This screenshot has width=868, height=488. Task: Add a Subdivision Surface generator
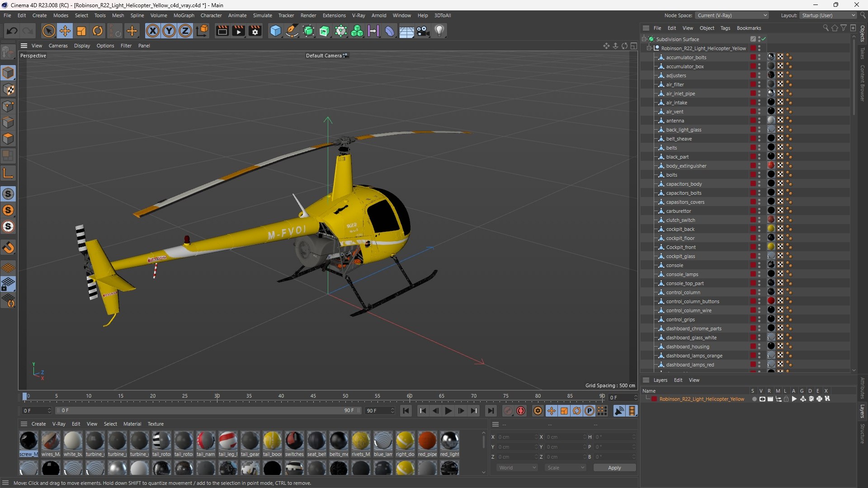(x=308, y=31)
